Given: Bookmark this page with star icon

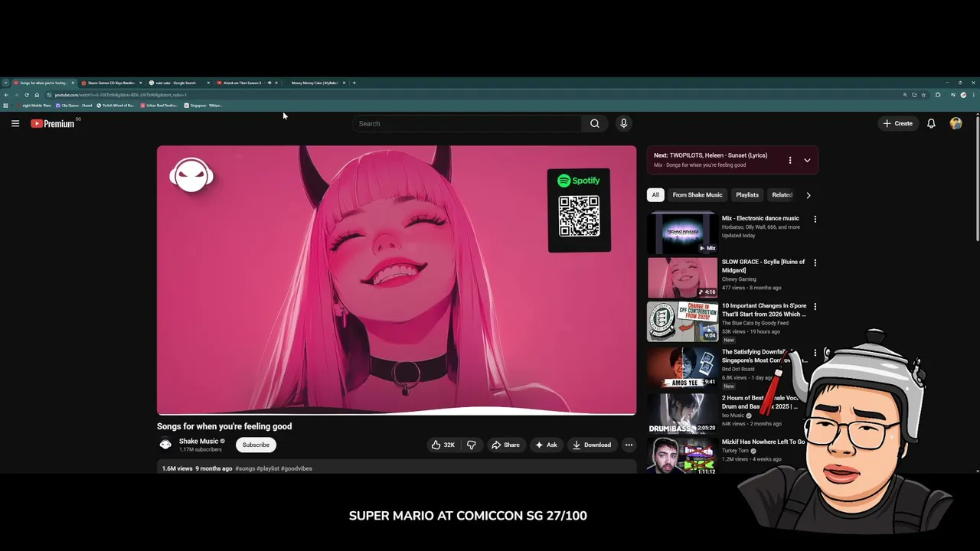Looking at the screenshot, I should click(923, 95).
